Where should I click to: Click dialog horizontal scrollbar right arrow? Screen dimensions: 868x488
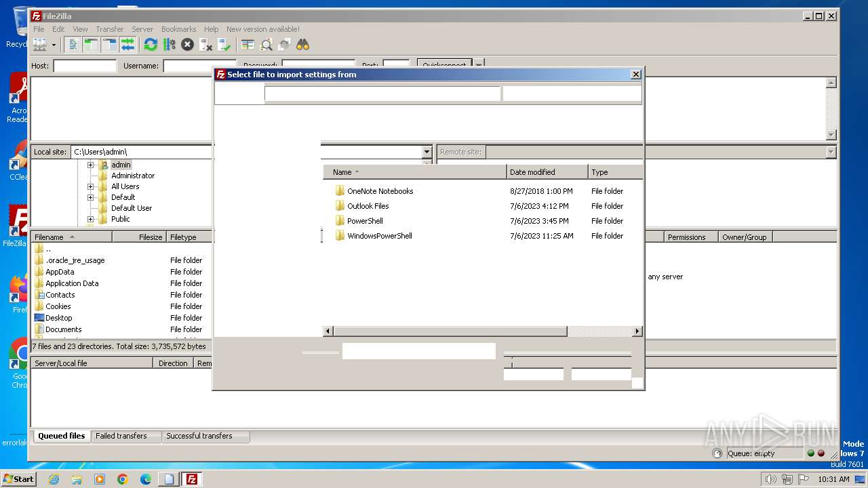637,331
